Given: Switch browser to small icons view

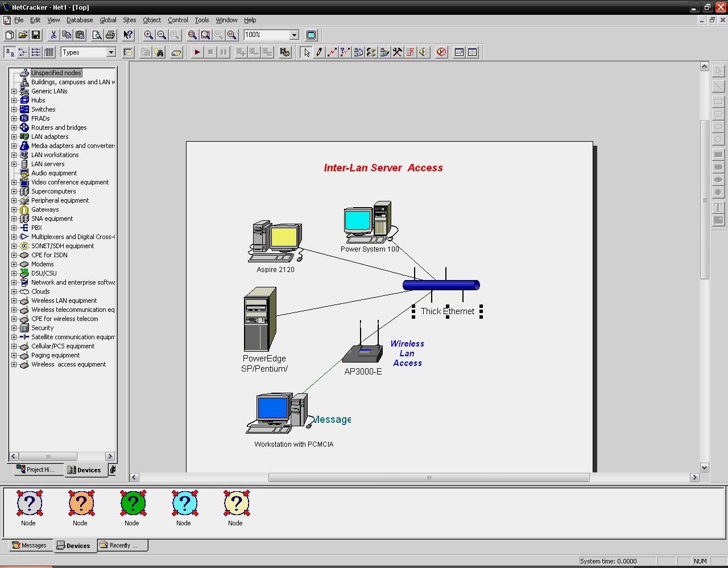Looking at the screenshot, I should (x=23, y=52).
